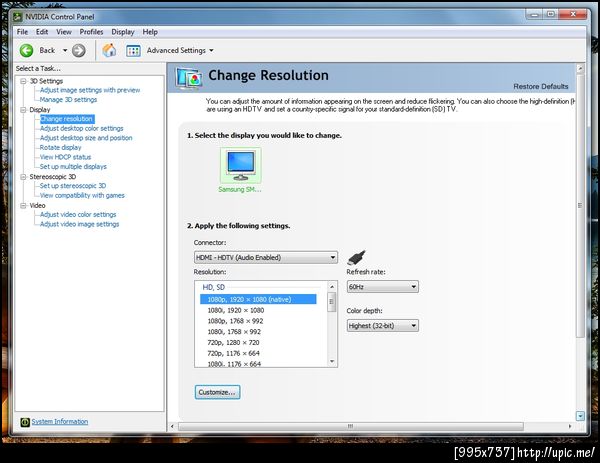Viewport: 600px width, 463px height.
Task: Select 1080p, 1920 × 1080 (native) resolution
Action: (258, 299)
